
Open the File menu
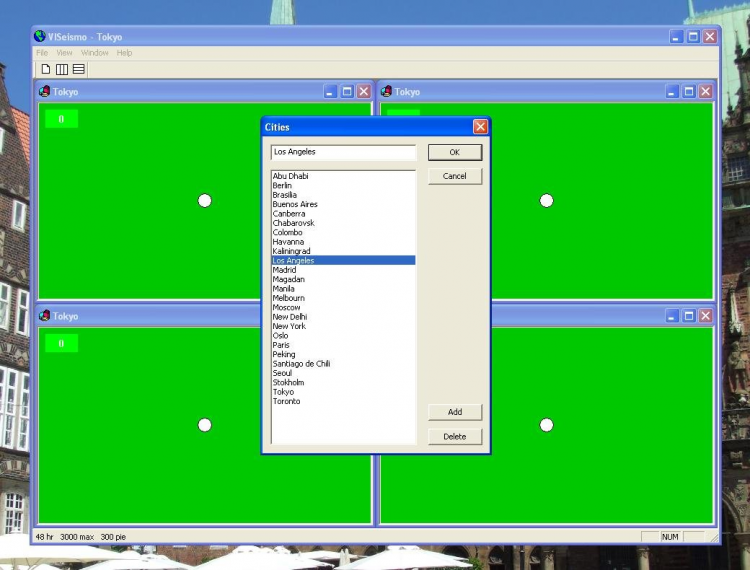pyautogui.click(x=42, y=53)
